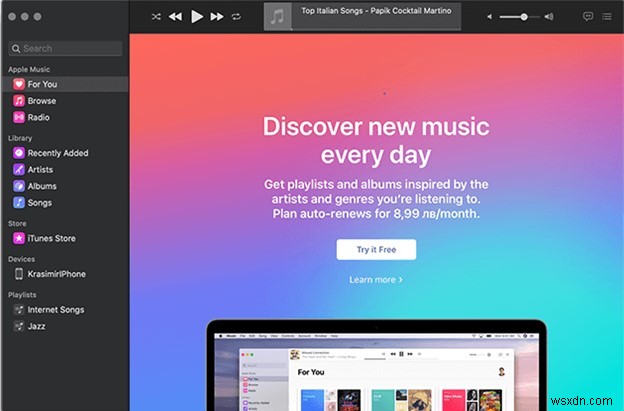Click the album art music note thumbnail
Image resolution: width=624 pixels, height=411 pixels.
[x=277, y=17]
